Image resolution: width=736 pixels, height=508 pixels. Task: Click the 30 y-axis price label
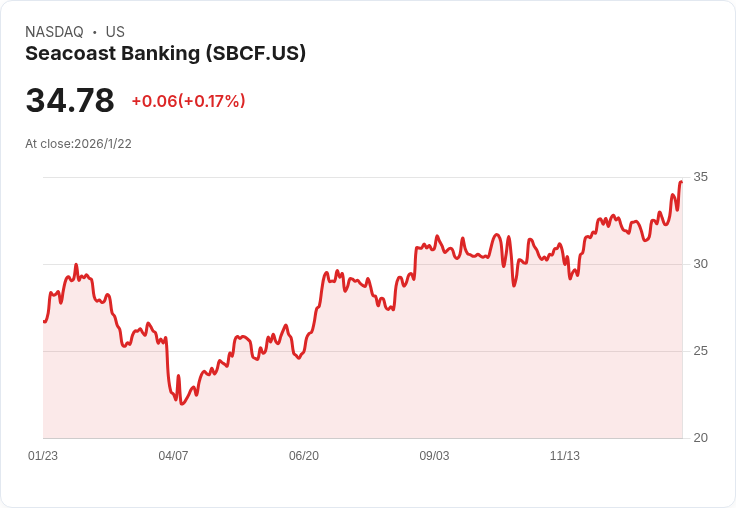click(700, 264)
